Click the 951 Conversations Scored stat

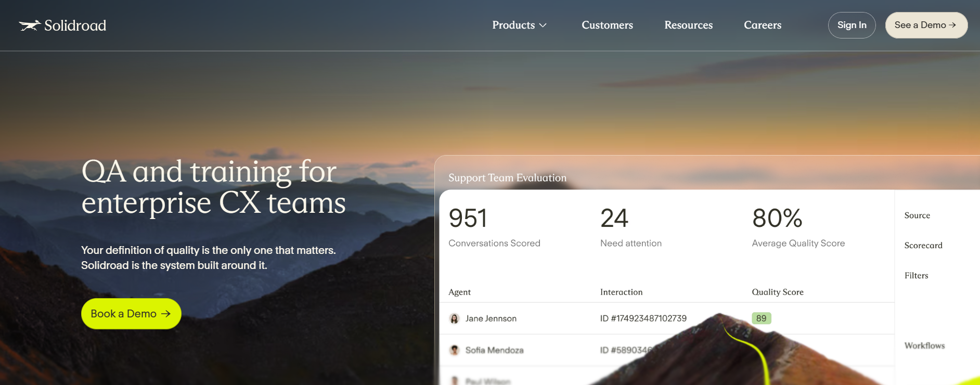tap(494, 227)
